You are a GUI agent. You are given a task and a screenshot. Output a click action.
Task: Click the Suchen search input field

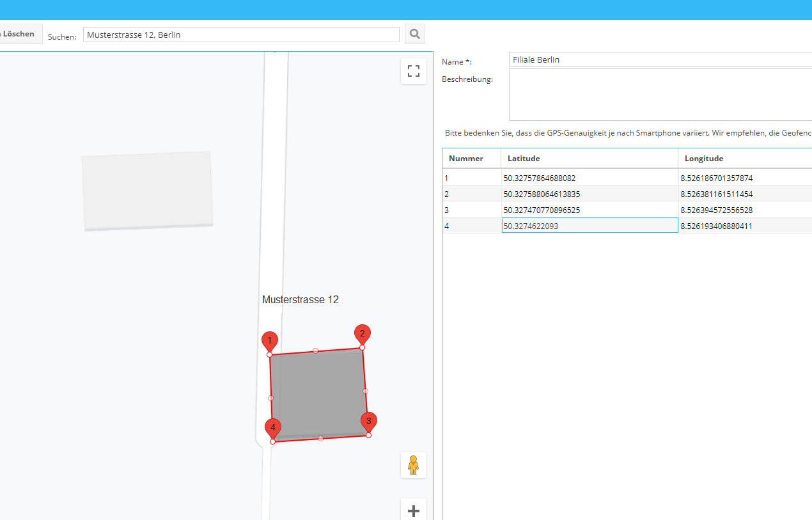point(241,34)
